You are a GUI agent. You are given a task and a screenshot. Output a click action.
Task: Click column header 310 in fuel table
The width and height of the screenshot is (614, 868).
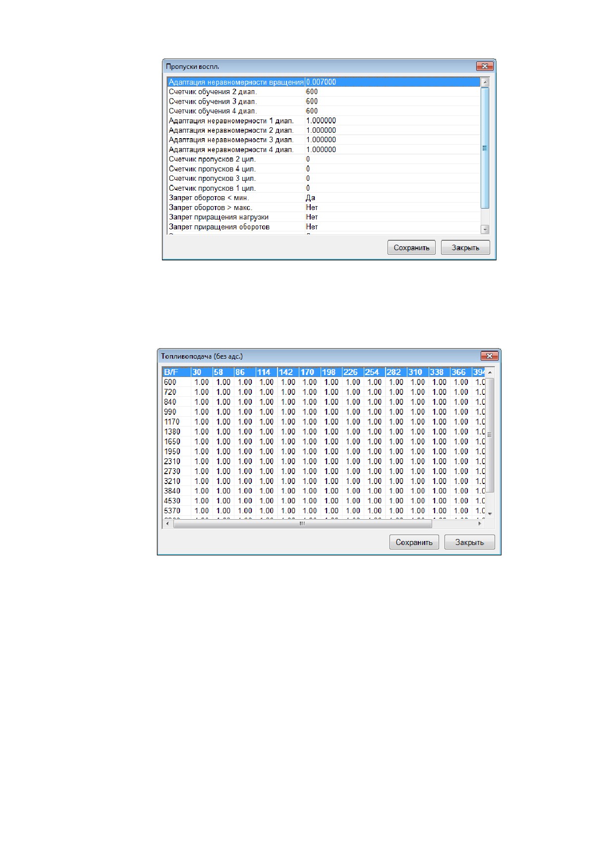(418, 372)
